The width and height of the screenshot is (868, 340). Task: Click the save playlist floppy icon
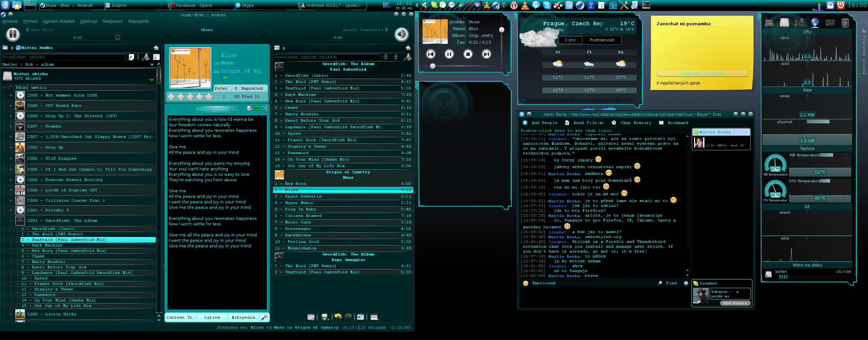[325, 317]
